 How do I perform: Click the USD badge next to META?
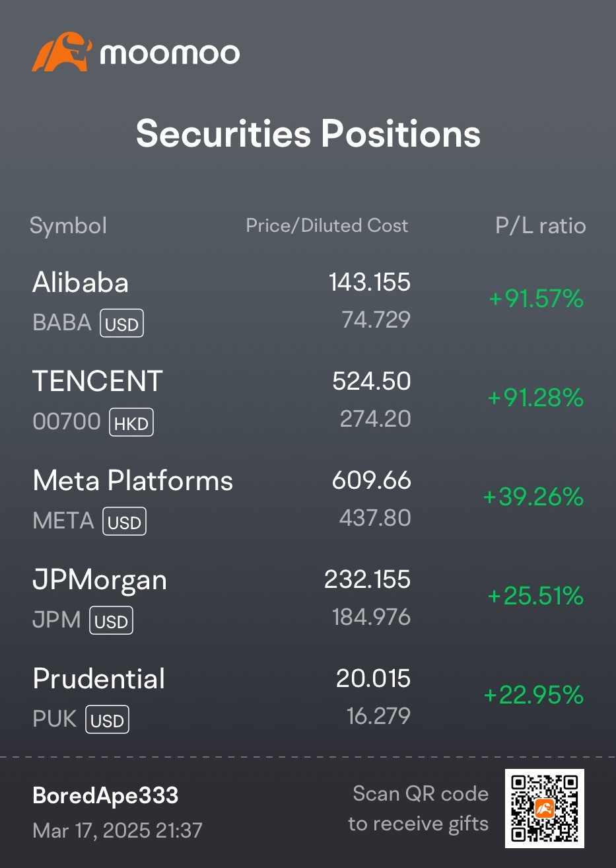[x=124, y=522]
